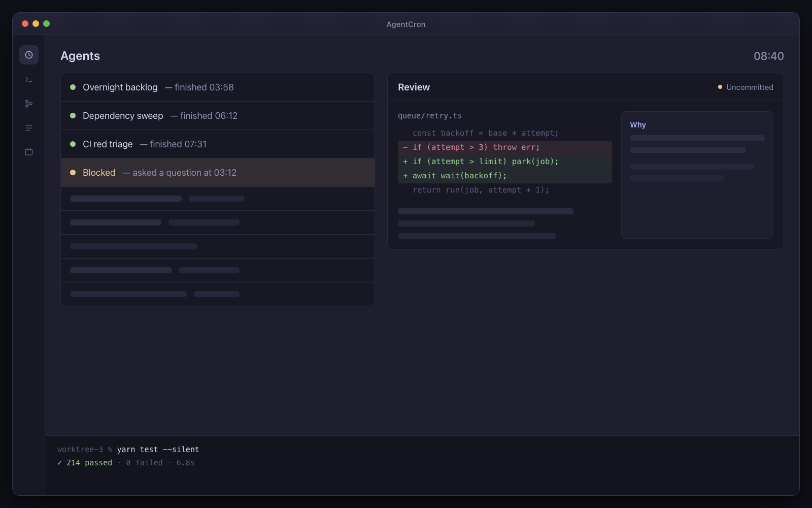
Task: Click 'finished 03:58' timestamp
Action: pyautogui.click(x=204, y=87)
